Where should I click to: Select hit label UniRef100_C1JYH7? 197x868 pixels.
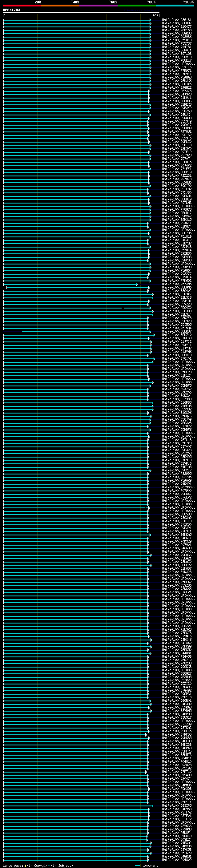[x=177, y=349]
